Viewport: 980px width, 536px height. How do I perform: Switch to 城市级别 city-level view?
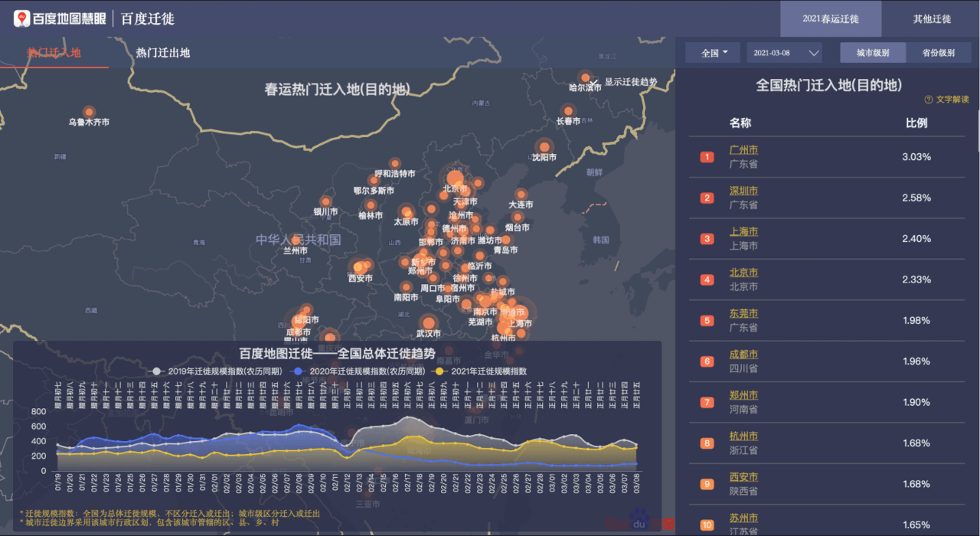pyautogui.click(x=873, y=53)
